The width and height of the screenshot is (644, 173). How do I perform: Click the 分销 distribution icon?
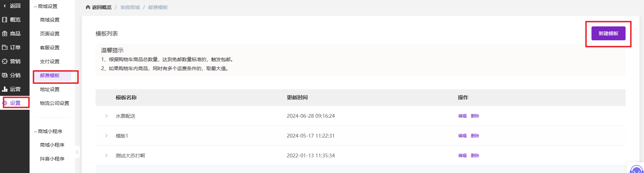pyautogui.click(x=5, y=75)
